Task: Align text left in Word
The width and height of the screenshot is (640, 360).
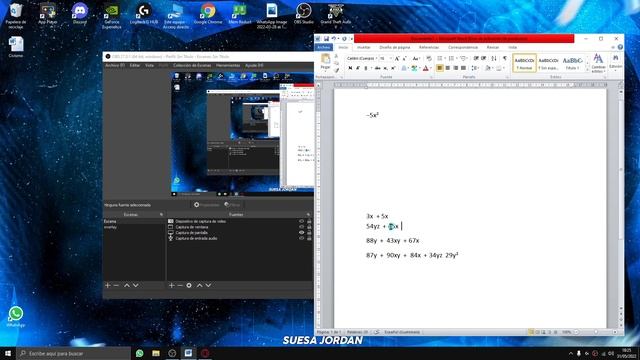Action: pos(440,68)
